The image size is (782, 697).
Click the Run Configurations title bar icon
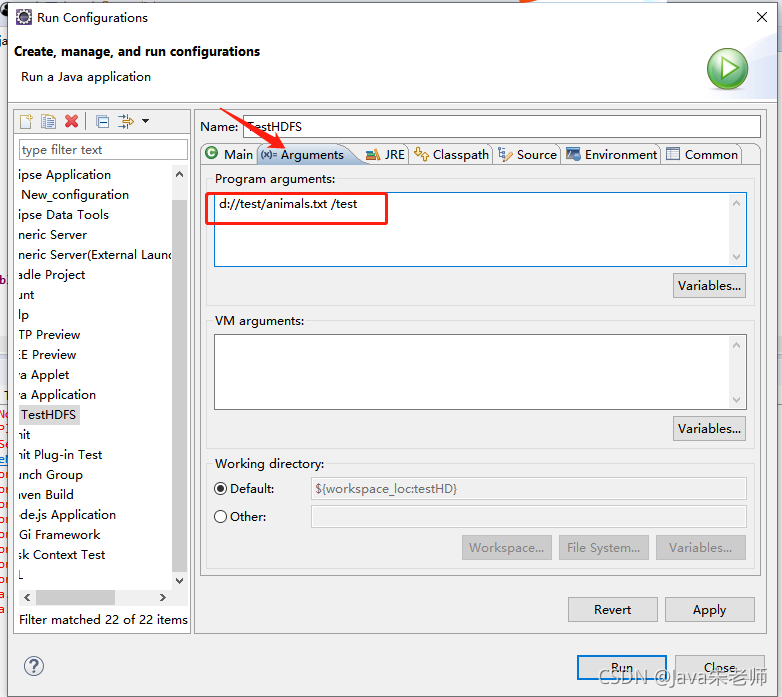pyautogui.click(x=23, y=17)
